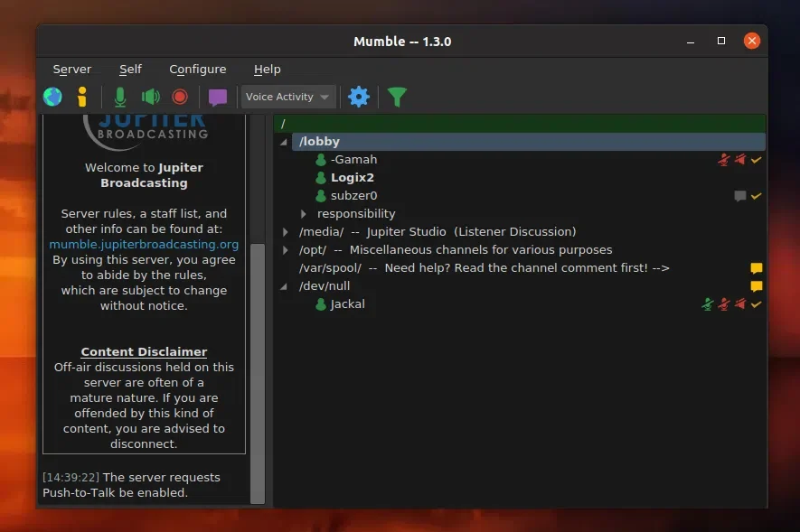Mute yourself with the microphone icon
Screen dimensions: 800x532
[x=120, y=97]
